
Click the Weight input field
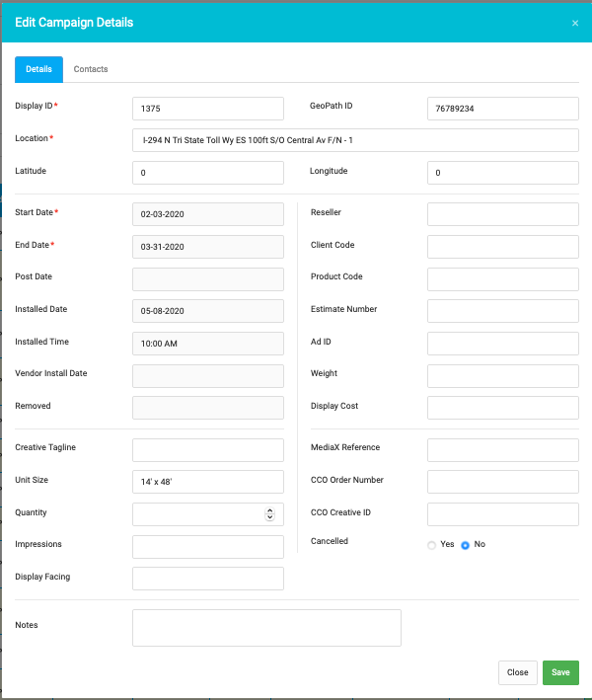click(x=503, y=376)
